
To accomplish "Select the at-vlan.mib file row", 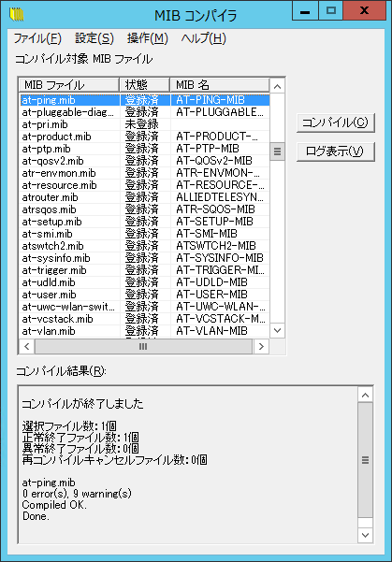I will click(x=144, y=331).
